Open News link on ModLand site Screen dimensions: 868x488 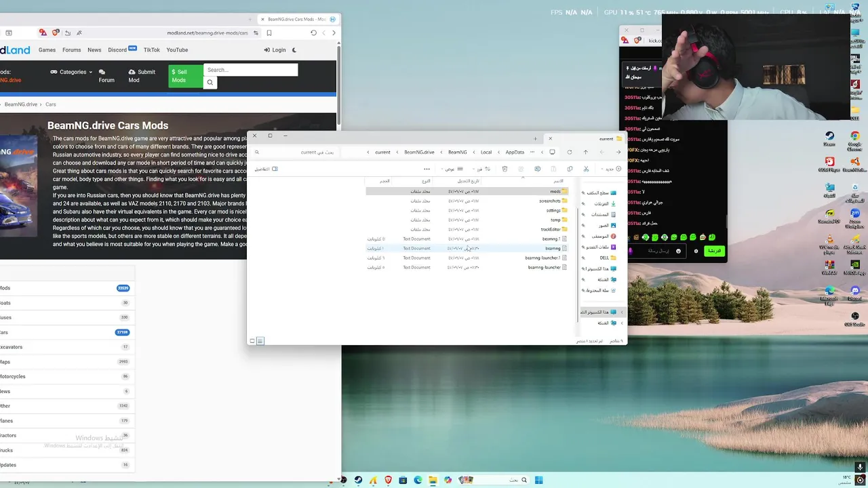point(94,50)
